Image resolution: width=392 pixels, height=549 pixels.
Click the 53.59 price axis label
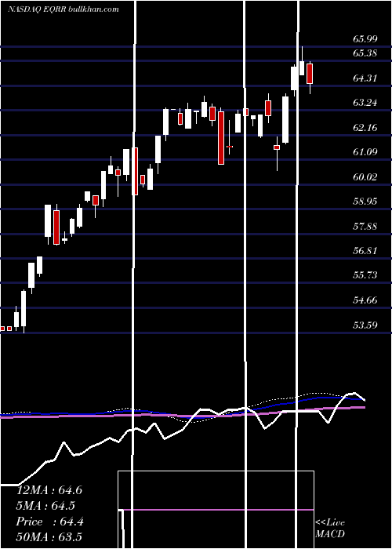pyautogui.click(x=365, y=325)
